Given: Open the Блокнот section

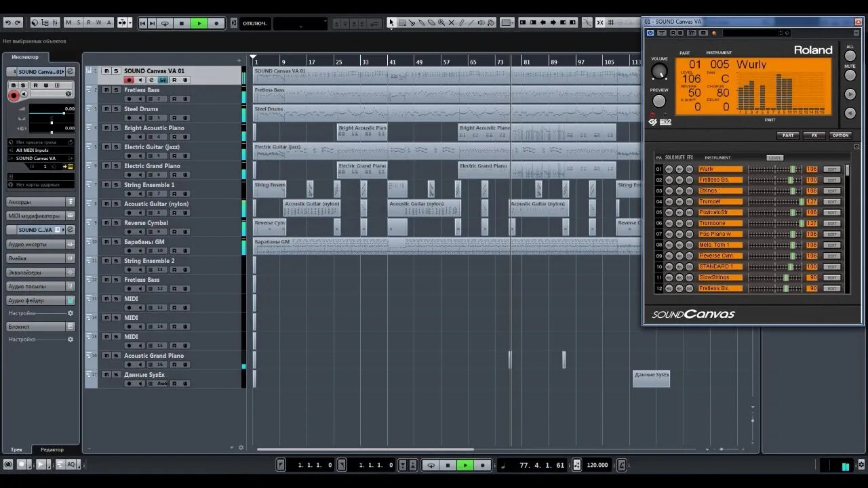Looking at the screenshot, I should (41, 326).
